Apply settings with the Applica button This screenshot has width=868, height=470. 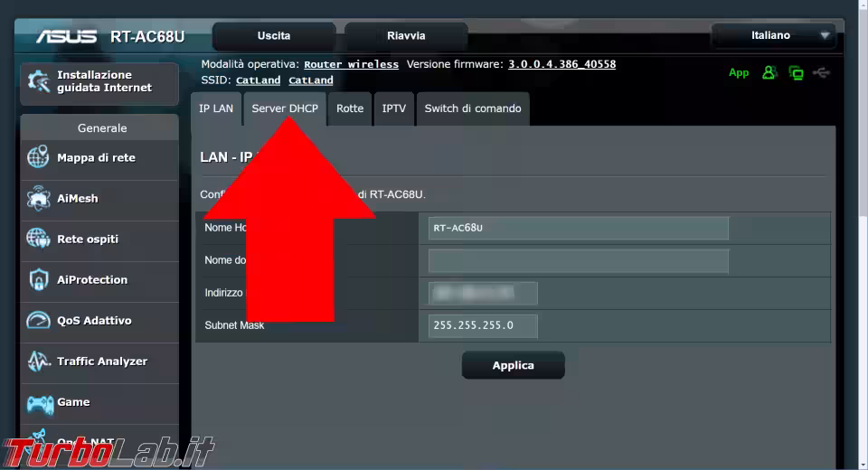coord(514,365)
